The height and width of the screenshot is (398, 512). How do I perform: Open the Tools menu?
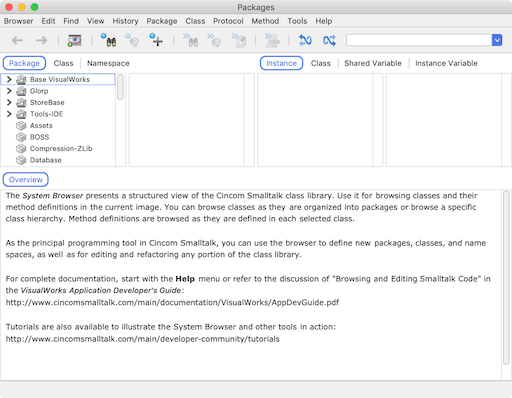coord(297,21)
